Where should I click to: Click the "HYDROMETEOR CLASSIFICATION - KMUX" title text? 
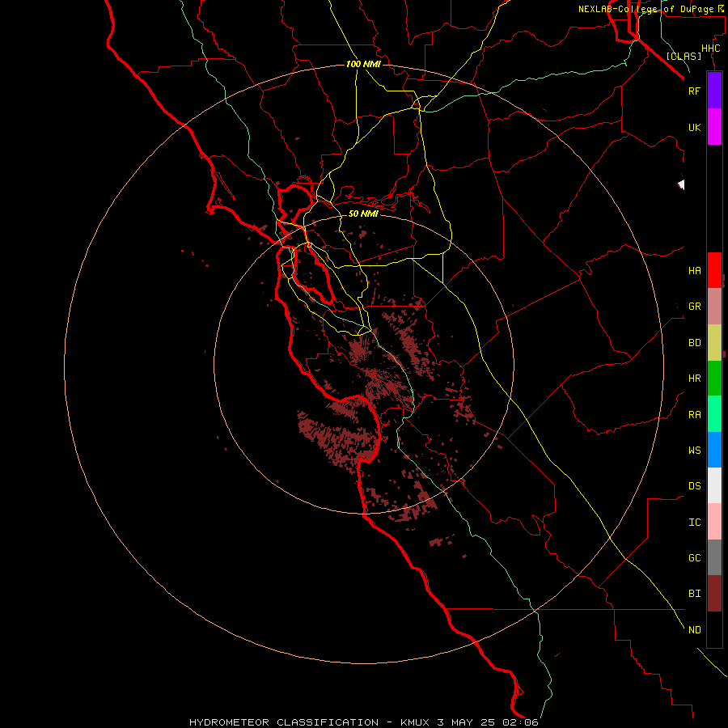[x=311, y=722]
